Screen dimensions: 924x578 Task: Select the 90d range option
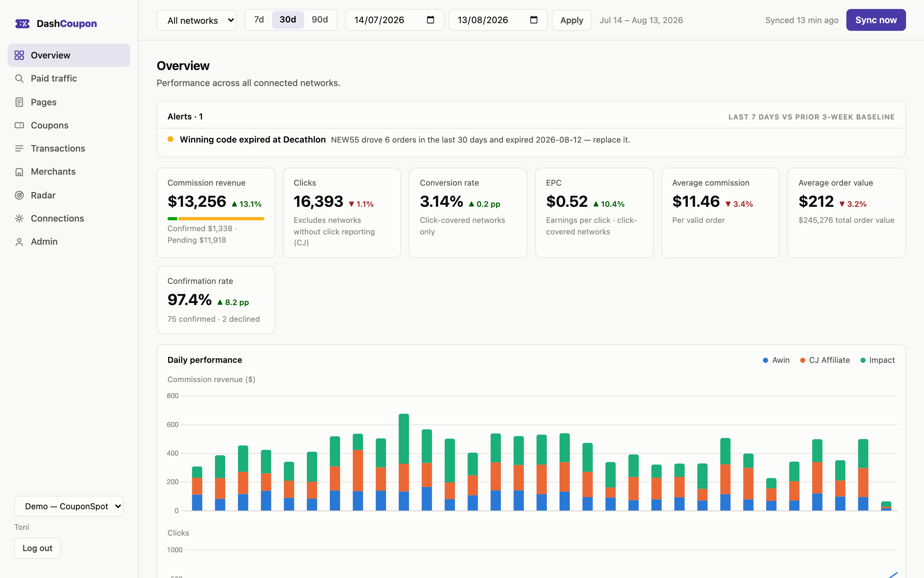click(x=320, y=20)
